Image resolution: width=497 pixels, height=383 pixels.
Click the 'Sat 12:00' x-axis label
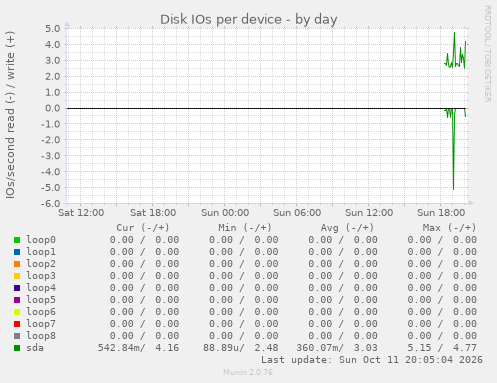(x=81, y=213)
